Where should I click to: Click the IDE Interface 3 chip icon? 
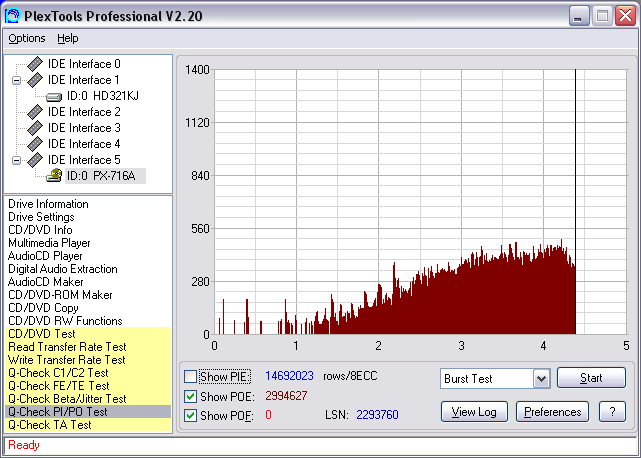point(35,128)
